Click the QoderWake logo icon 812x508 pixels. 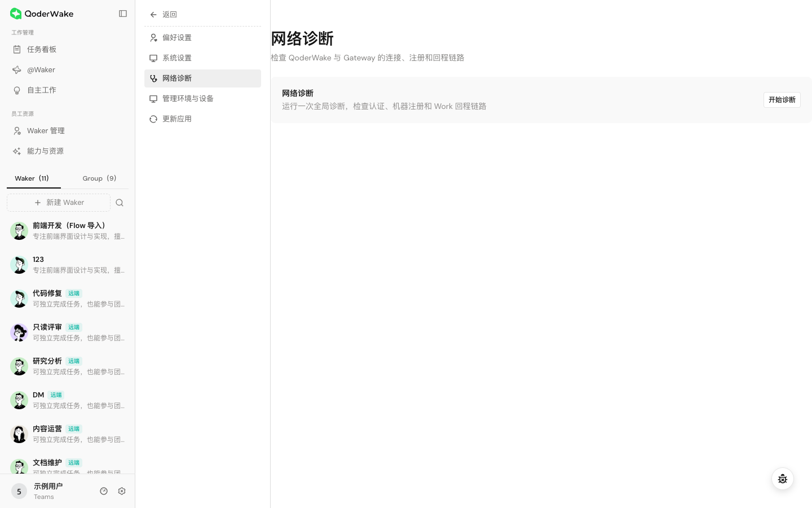pos(16,14)
